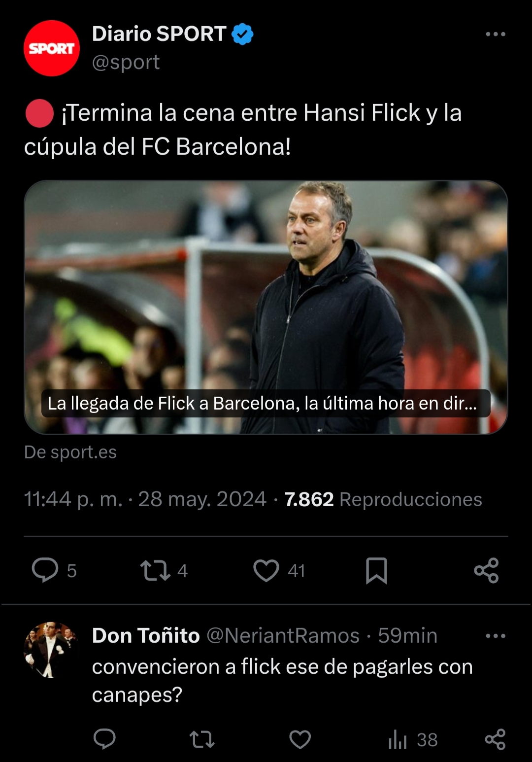Open the sport.es source link

70,452
